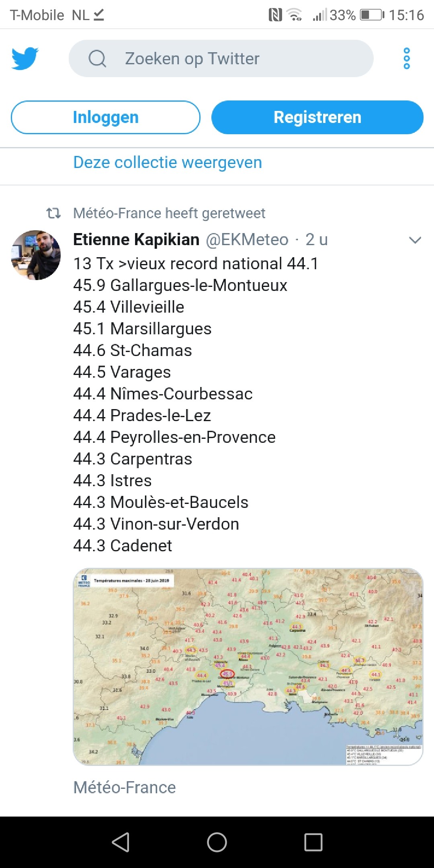Tap the retweet icon above the tweet
Viewport: 434px width, 868px height.
coord(53,213)
